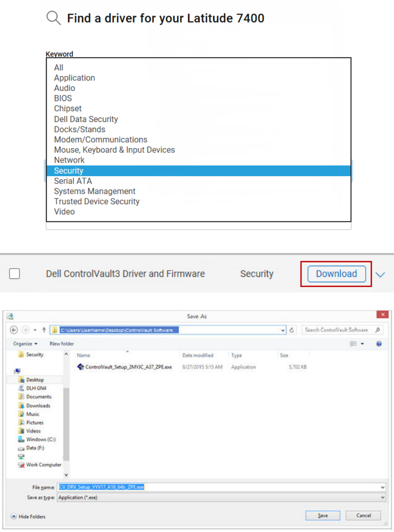Select the Security folder in the navigation pane
The width and height of the screenshot is (394, 532).
tap(31, 355)
